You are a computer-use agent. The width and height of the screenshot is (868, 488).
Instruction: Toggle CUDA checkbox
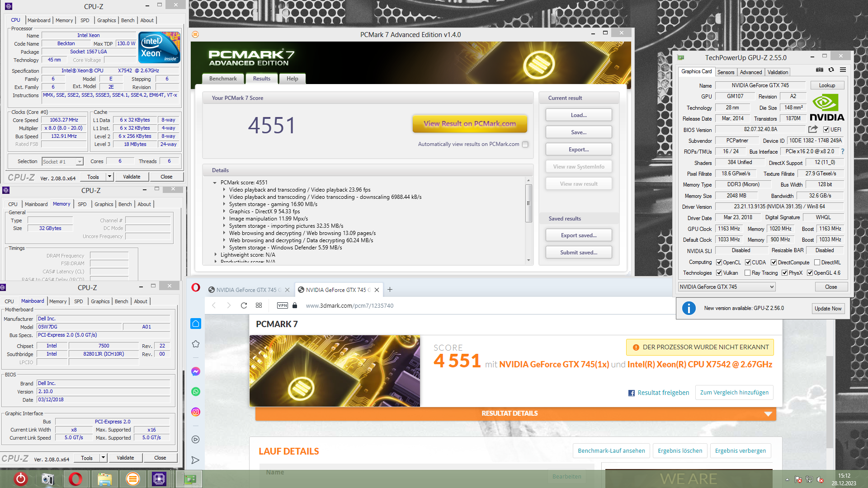(x=748, y=263)
